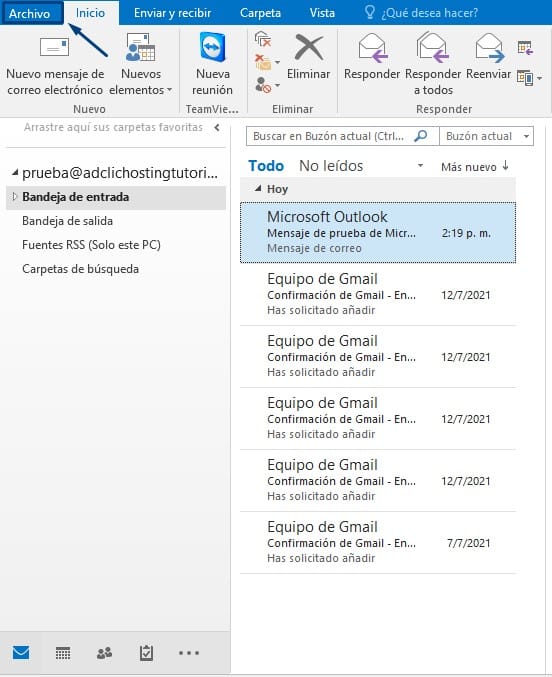
Task: Show Todo messages filter
Action: pos(266,166)
